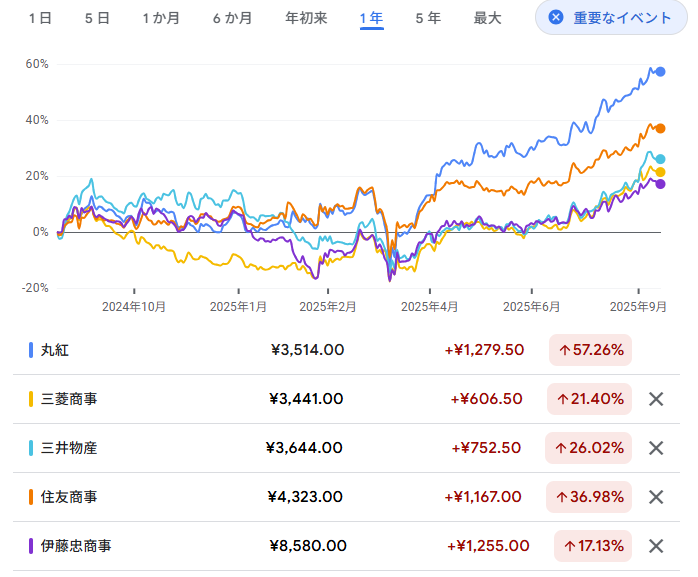Viewport: 698px width, 577px height.
Task: Click the yellow end-point dot on chart
Action: (x=661, y=172)
